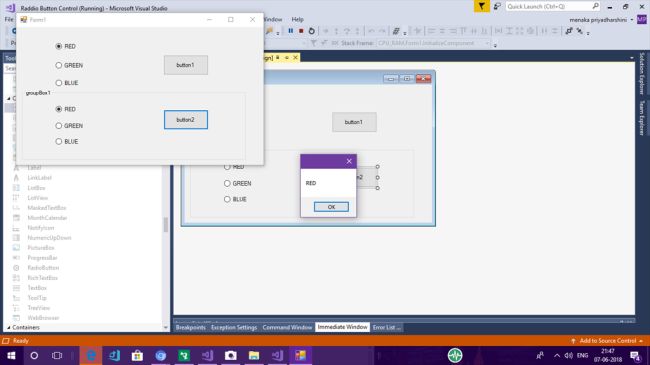Screen dimensions: 650x365
Task: Click the feedback icon beside Quick Launch
Action: 497,6
